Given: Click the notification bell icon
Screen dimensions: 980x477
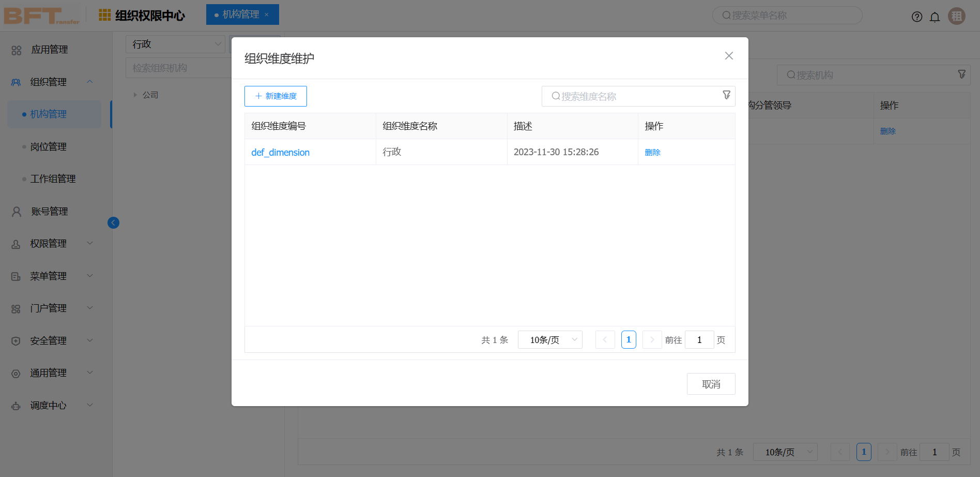Looking at the screenshot, I should 935,17.
